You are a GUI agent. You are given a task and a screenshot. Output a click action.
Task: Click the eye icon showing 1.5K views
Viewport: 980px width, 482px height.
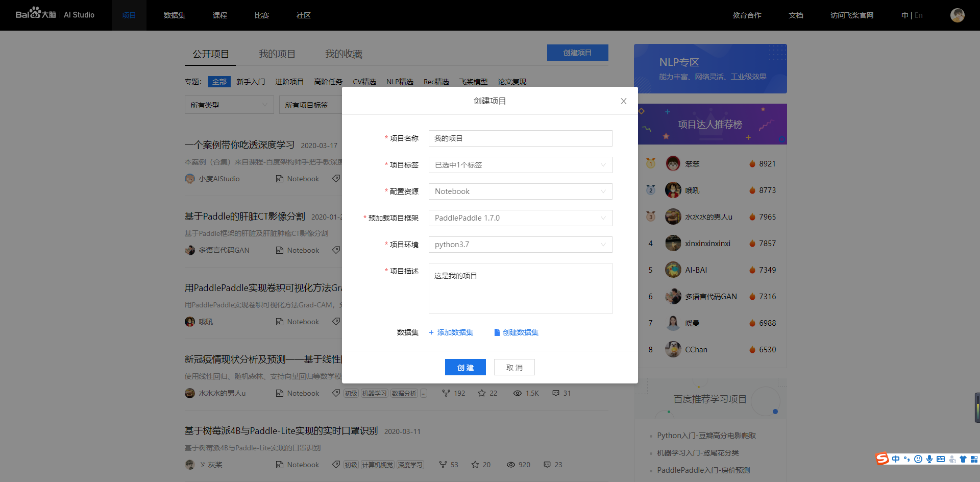517,393
